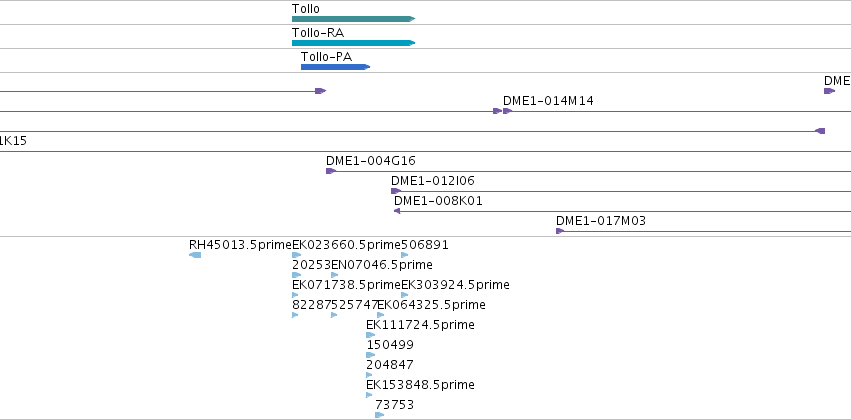
Task: Select the EK023660.5prime EST arrow
Action: [x=296, y=255]
